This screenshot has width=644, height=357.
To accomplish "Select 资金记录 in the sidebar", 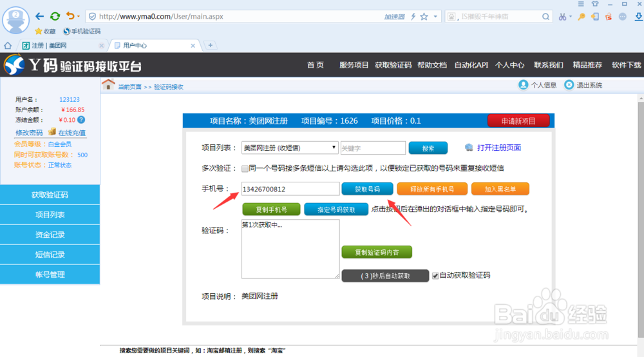I will 50,235.
